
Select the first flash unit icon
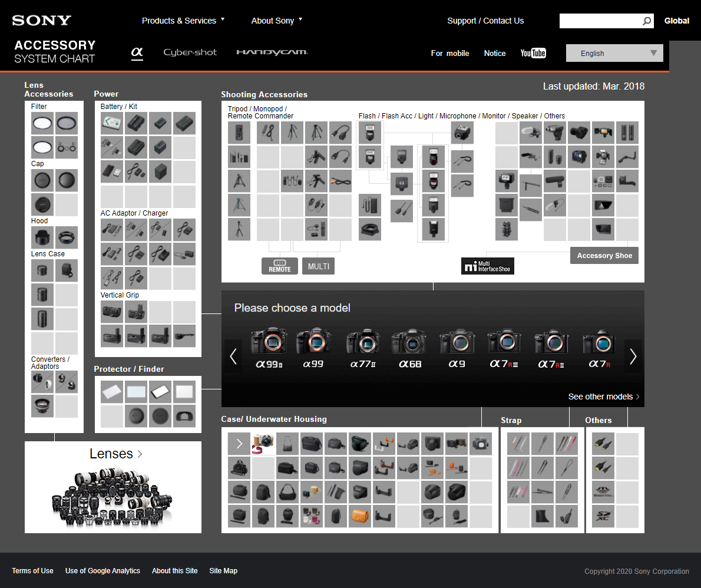[370, 133]
